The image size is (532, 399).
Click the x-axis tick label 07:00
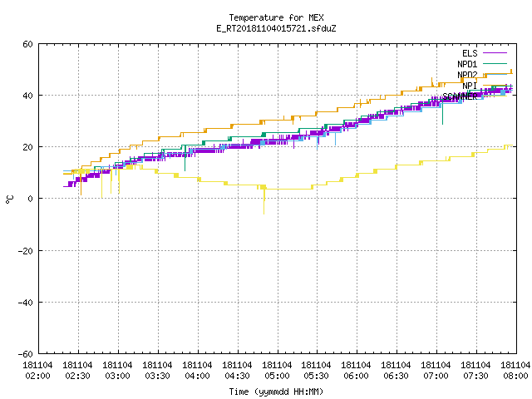point(436,377)
